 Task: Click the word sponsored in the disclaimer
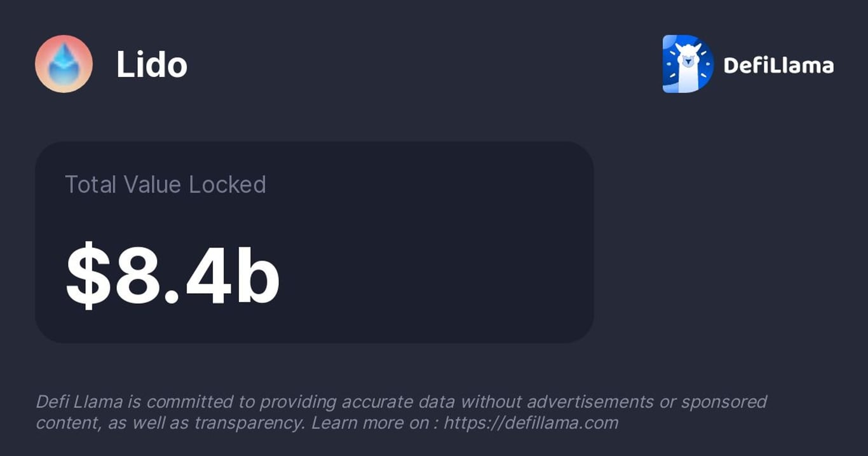[724, 402]
